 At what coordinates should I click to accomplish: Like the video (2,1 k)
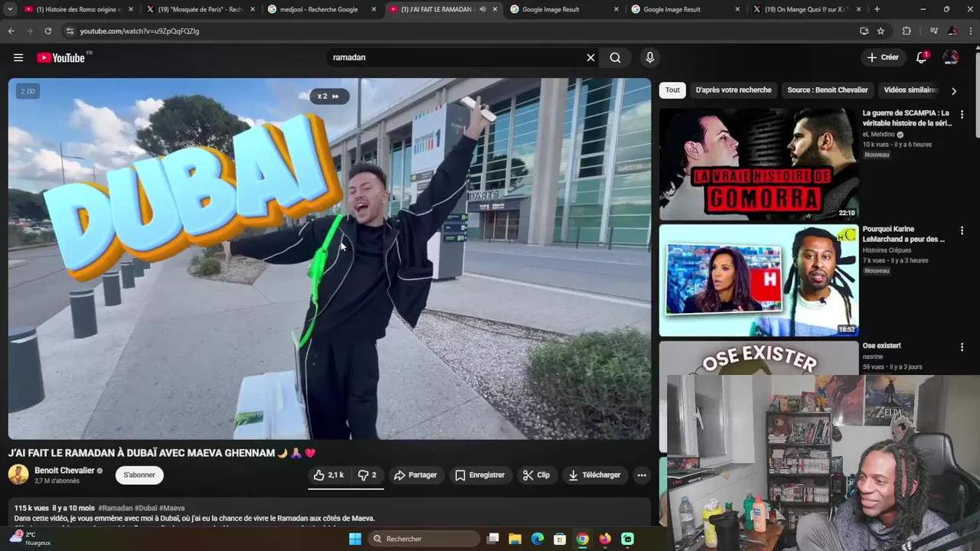click(329, 475)
